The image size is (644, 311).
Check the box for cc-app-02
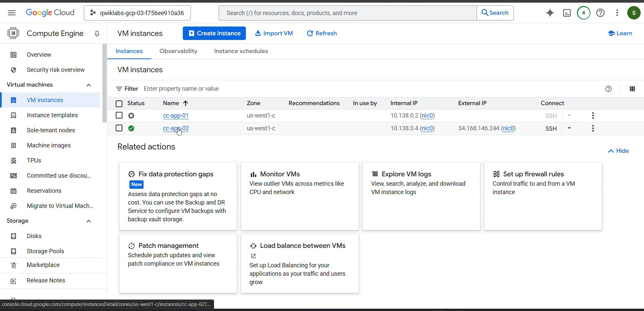tap(119, 128)
